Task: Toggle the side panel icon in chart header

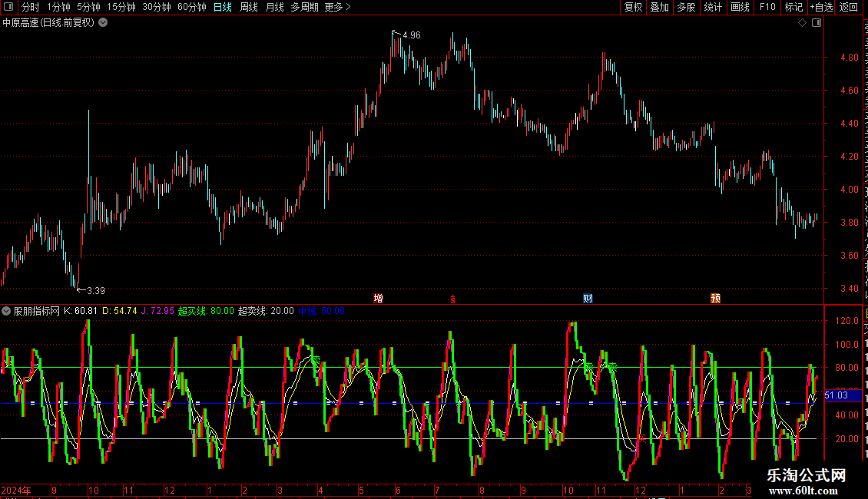Action: 817,23
